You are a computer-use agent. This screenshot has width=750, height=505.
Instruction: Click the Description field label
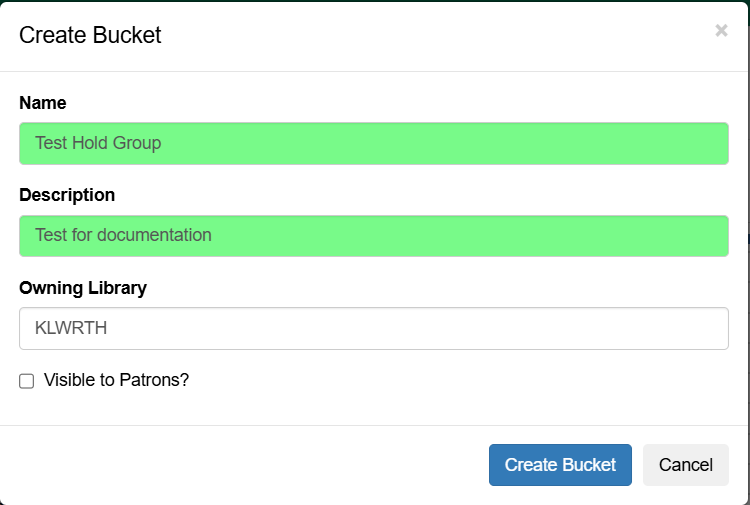pos(67,195)
